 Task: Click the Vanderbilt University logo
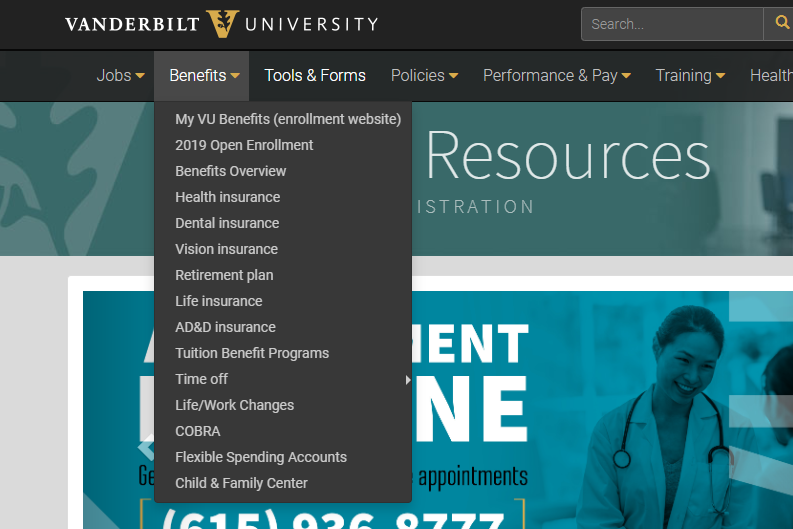coord(222,24)
